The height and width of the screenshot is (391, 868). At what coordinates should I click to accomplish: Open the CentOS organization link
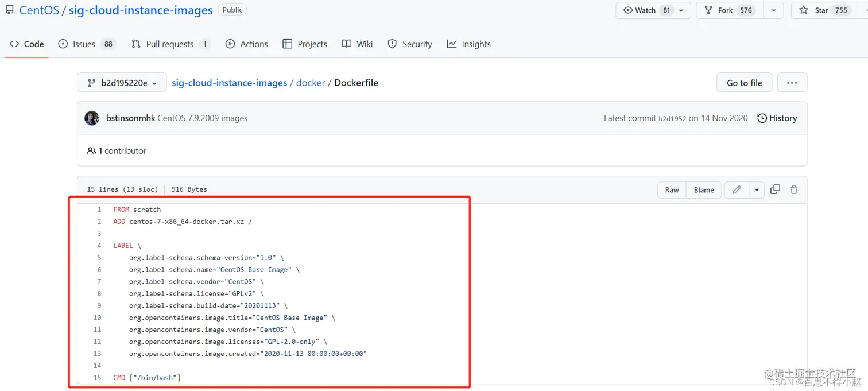(x=39, y=10)
